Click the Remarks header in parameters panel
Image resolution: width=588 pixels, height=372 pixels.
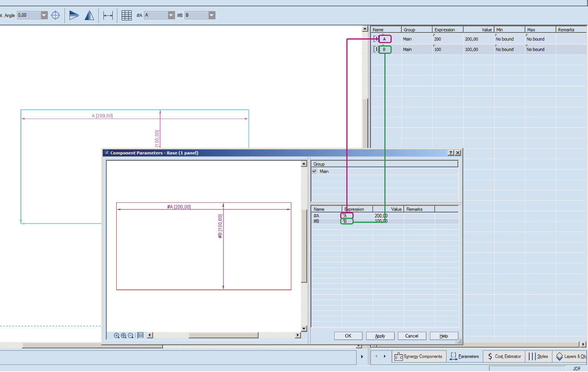click(x=571, y=30)
